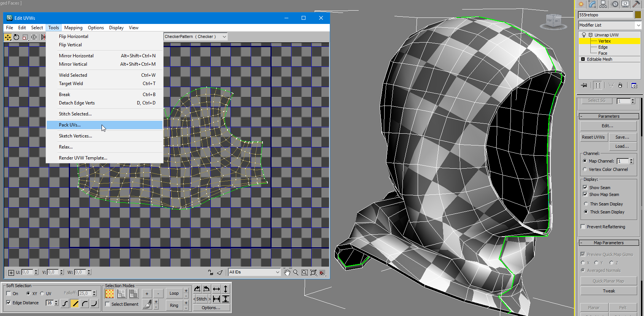Click the object color swatch beside 555retopo
Screen dimensions: 644x316
coord(638,15)
